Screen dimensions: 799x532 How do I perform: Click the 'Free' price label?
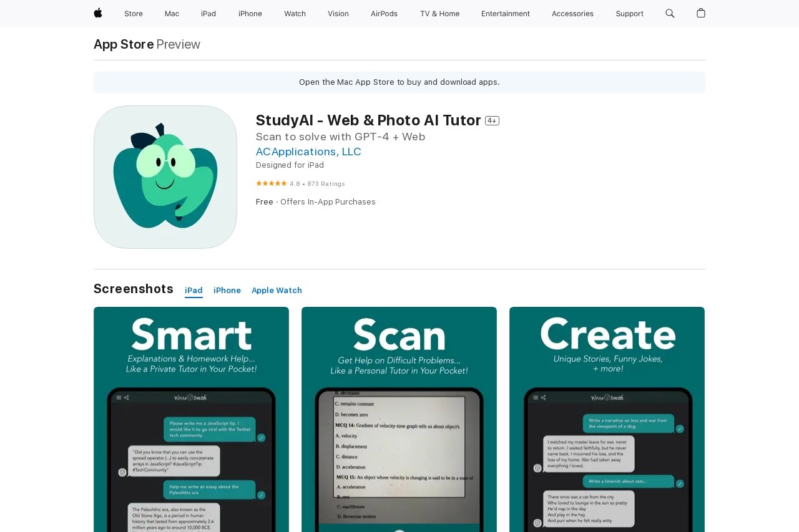[265, 202]
